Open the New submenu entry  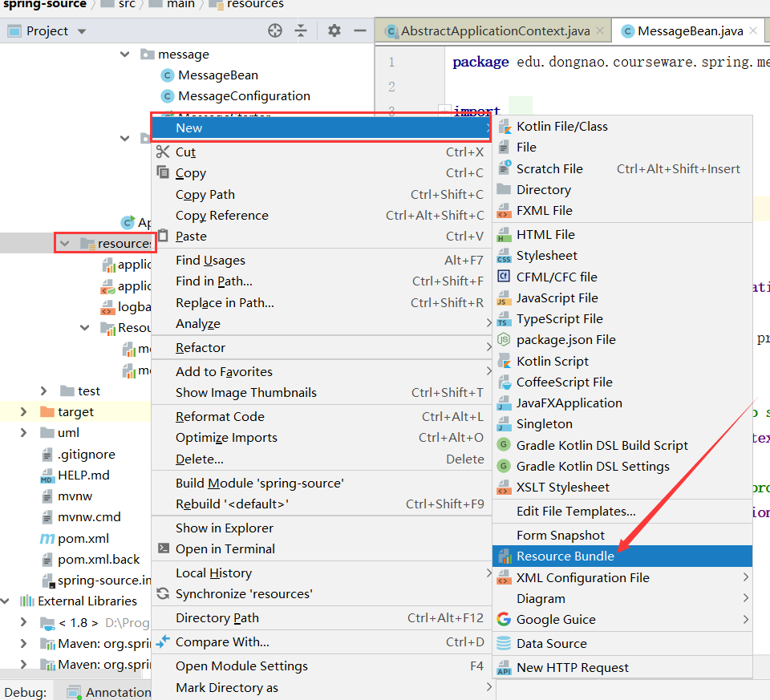pyautogui.click(x=322, y=127)
